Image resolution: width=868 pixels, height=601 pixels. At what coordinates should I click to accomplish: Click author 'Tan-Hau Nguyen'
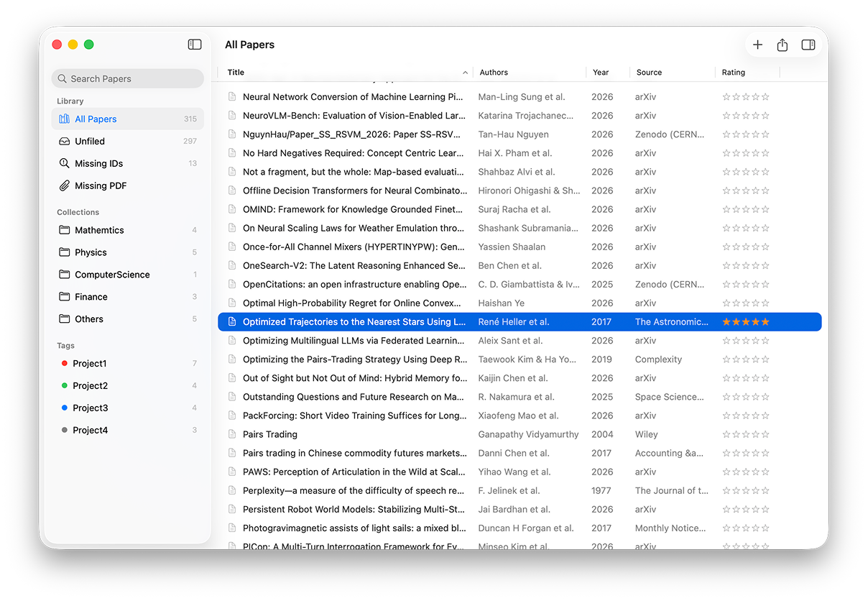pos(513,134)
